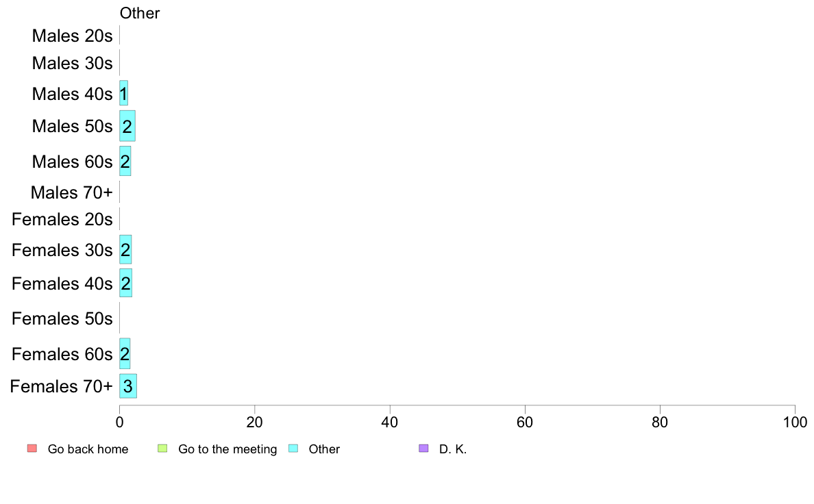The width and height of the screenshot is (814, 504).
Task: Click the purple D. K. legend swatch
Action: (x=423, y=449)
